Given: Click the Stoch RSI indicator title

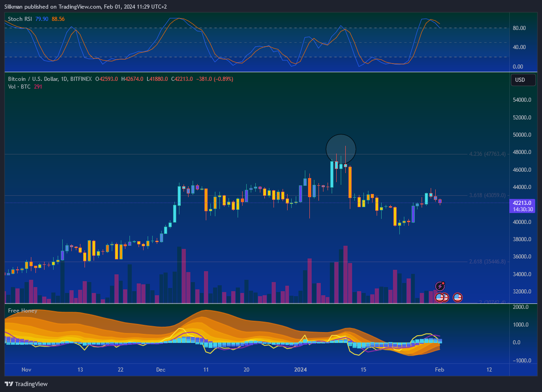Looking at the screenshot, I should [20, 19].
